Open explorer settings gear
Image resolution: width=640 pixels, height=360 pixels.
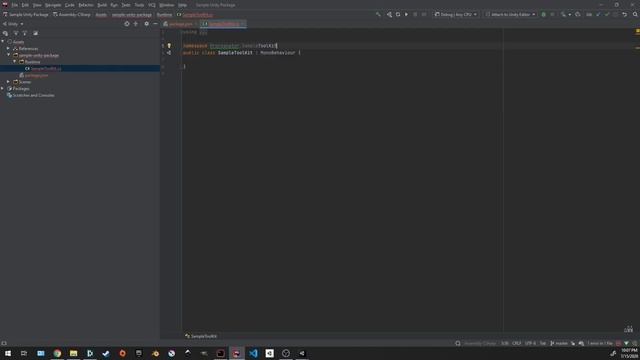tap(147, 24)
